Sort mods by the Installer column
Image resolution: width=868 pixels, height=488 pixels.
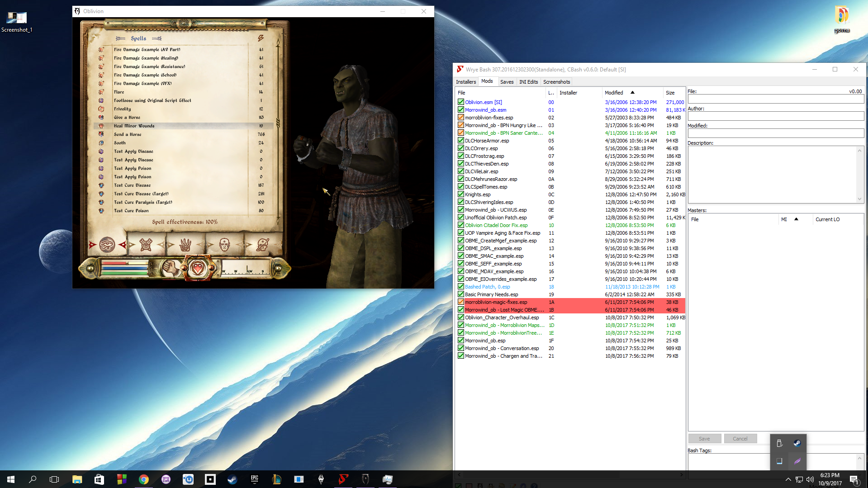pyautogui.click(x=579, y=93)
